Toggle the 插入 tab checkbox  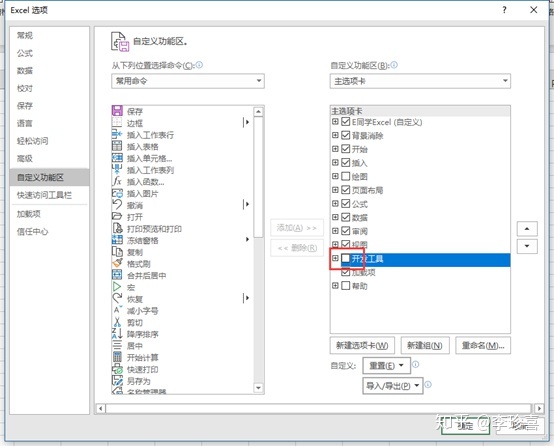click(346, 163)
